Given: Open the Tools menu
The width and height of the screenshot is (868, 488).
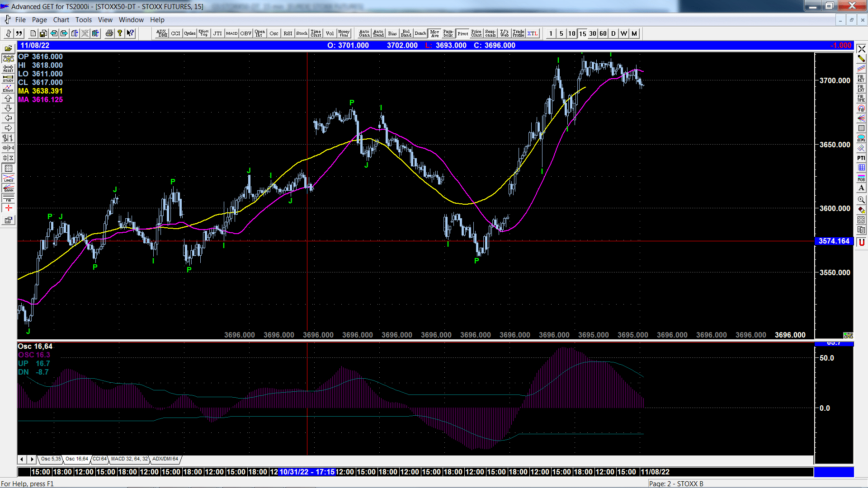Looking at the screenshot, I should [84, 20].
